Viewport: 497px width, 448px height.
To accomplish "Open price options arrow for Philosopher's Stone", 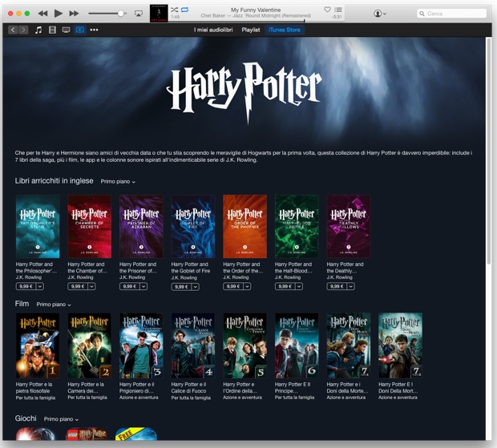I will (40, 286).
